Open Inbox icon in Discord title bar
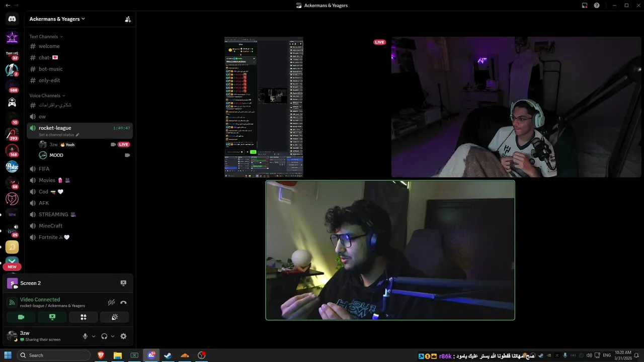The image size is (644, 362). [585, 5]
